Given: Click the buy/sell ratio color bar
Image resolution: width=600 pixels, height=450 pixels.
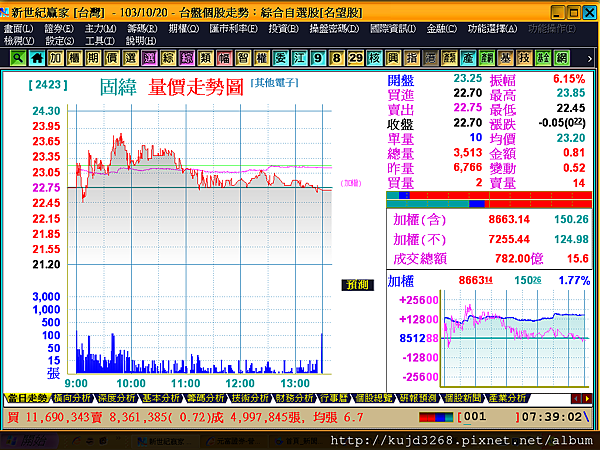Looking at the screenshot, I should click(x=489, y=200).
